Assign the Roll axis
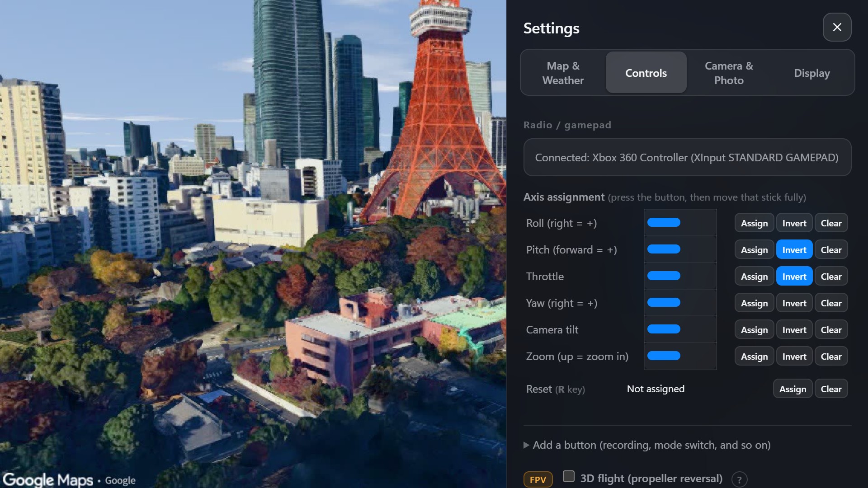Screen dimensions: 868x488 754,223
